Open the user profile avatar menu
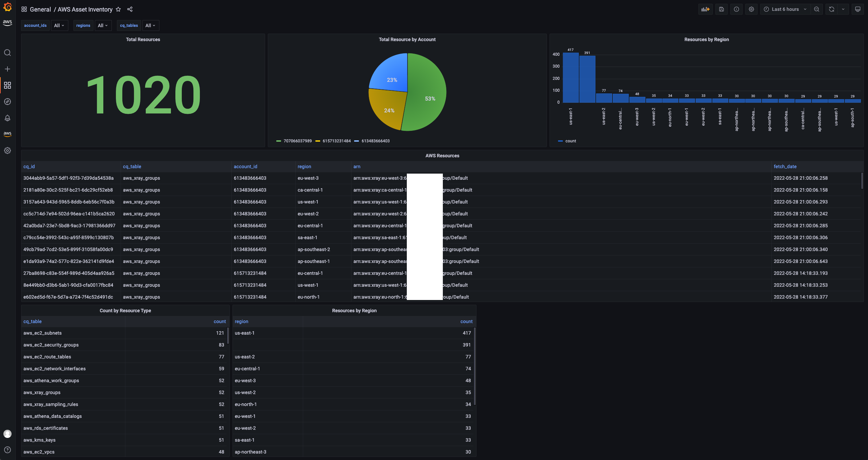The image size is (868, 460). coord(7,434)
